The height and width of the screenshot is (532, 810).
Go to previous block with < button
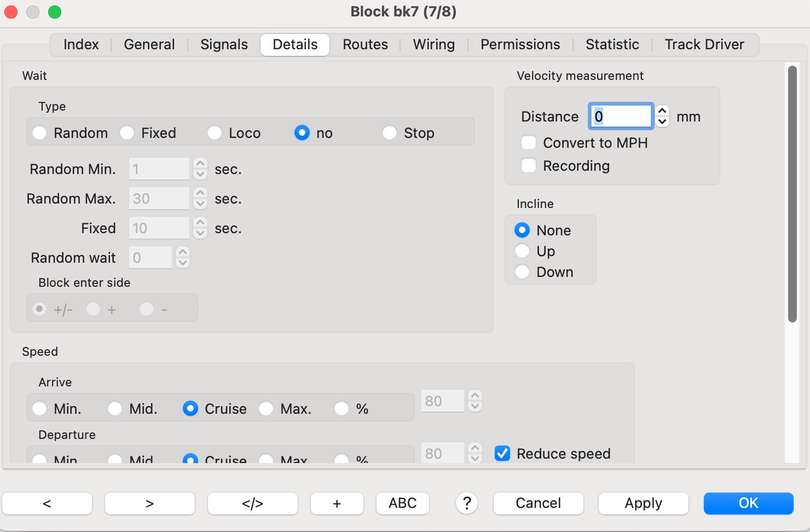tap(47, 504)
